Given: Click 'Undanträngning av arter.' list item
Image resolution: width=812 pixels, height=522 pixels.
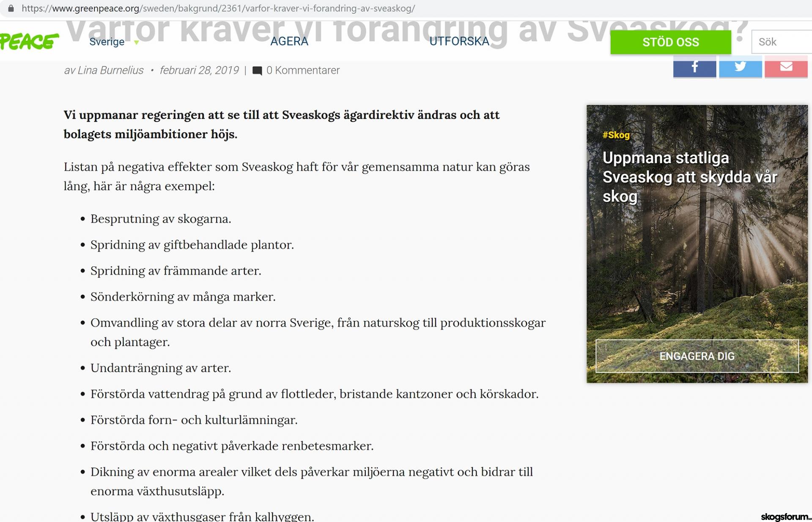Looking at the screenshot, I should coord(161,368).
